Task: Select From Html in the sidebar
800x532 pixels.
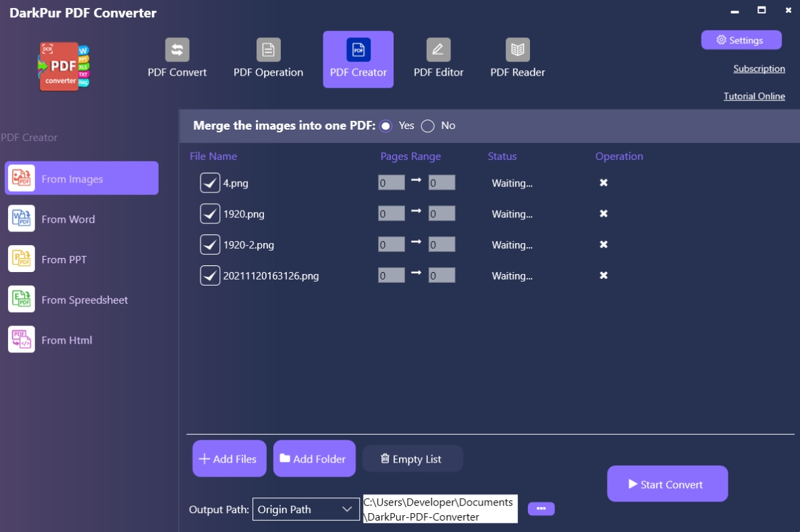Action: pos(66,340)
